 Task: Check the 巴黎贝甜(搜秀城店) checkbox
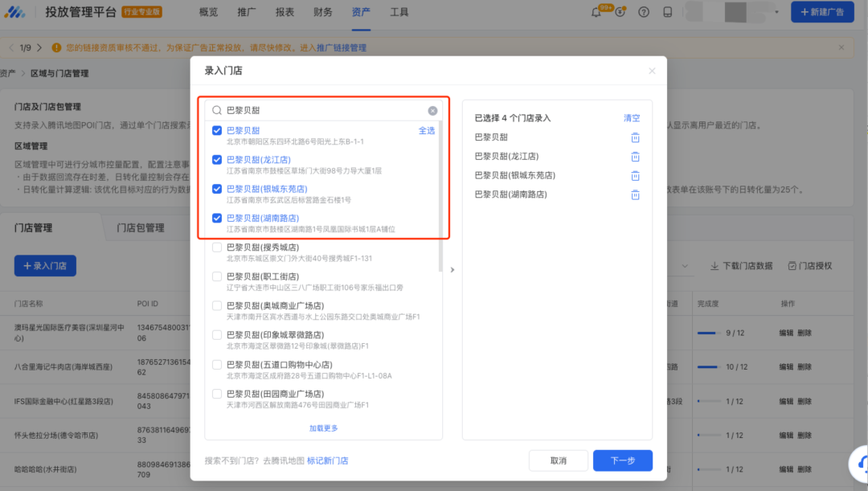point(217,248)
